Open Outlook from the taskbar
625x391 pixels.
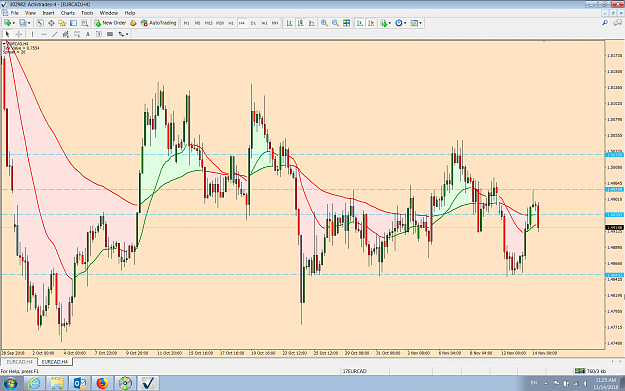coord(80,383)
